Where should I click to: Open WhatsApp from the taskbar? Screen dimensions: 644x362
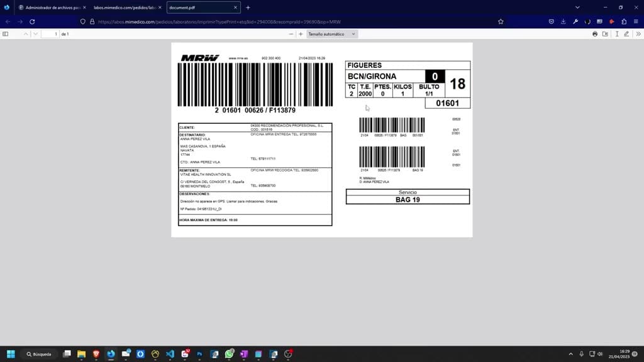click(229, 354)
